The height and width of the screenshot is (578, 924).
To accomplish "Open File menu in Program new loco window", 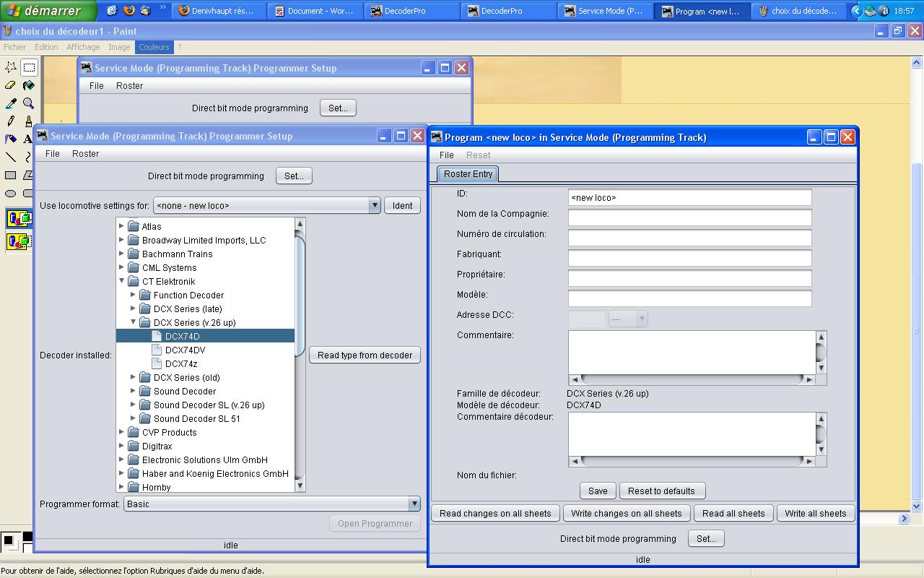I will 447,155.
